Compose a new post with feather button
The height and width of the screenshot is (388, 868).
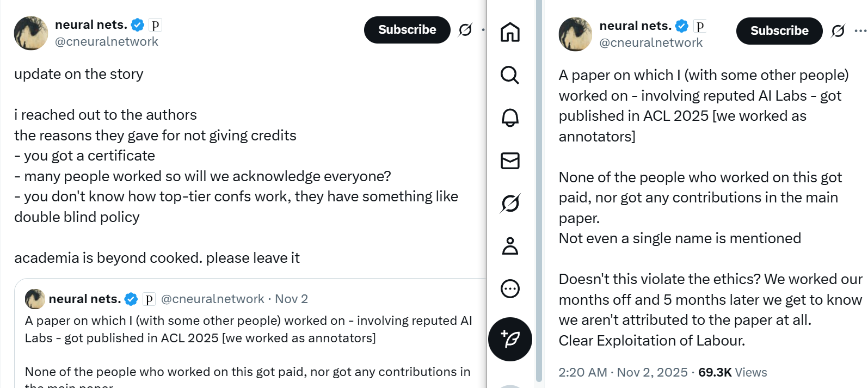click(510, 339)
